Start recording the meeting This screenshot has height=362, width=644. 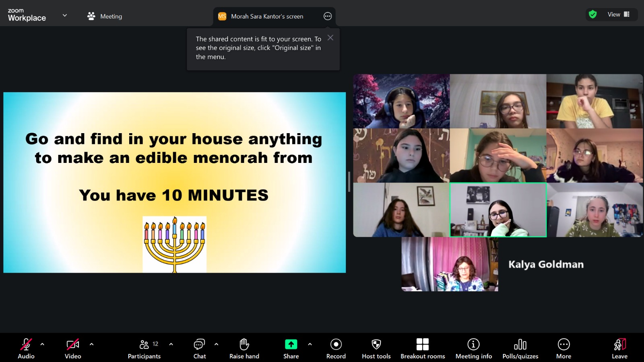[336, 348]
